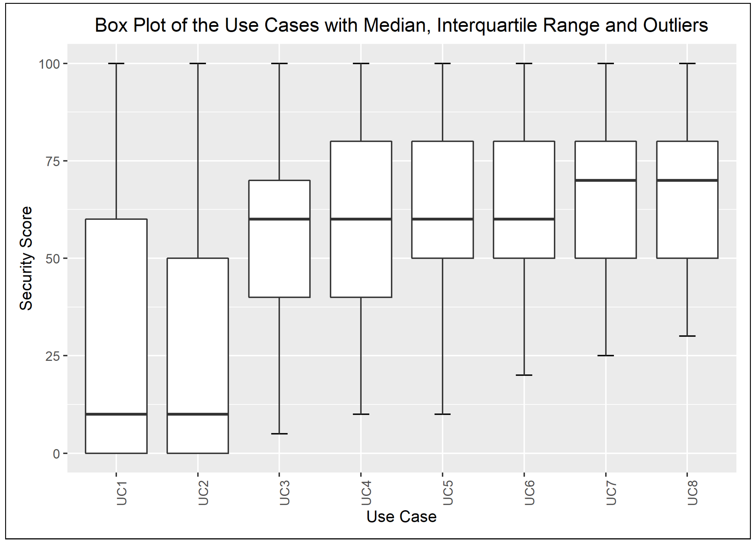Click the 75 y-axis tick label
This screenshot has width=756, height=543.
coord(52,161)
